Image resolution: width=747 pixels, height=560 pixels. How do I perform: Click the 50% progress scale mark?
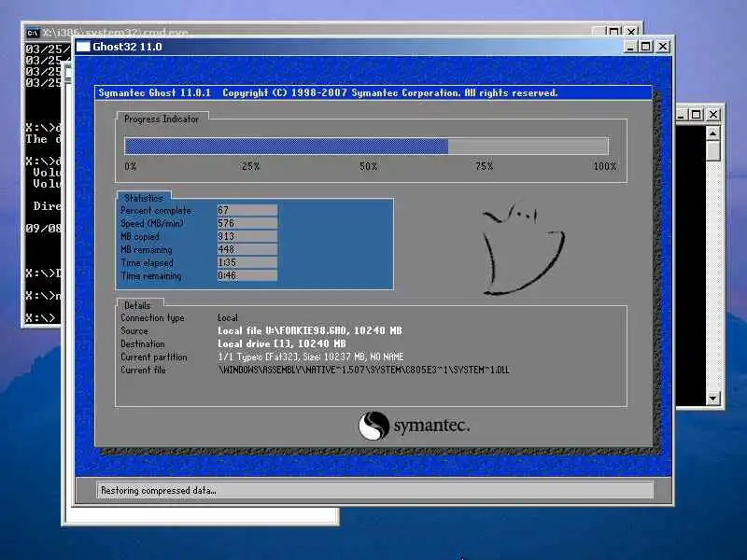point(368,166)
